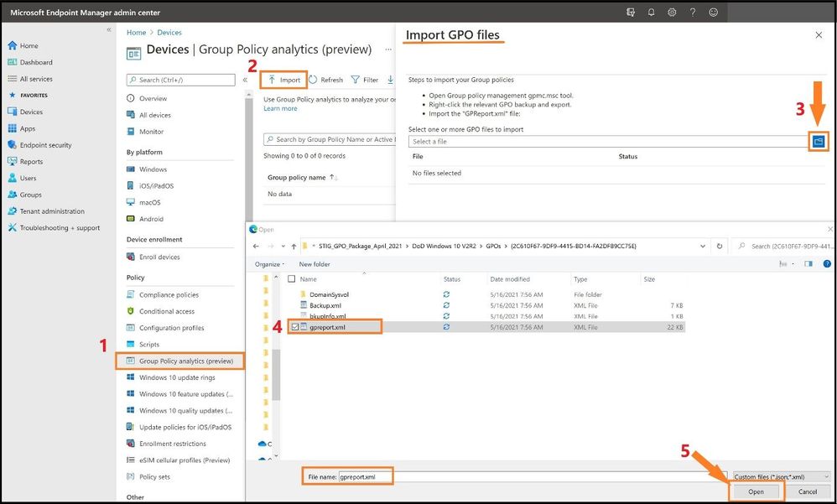The height and width of the screenshot is (504, 837).
Task: Click Filter in the analytics toolbar
Action: (x=365, y=80)
